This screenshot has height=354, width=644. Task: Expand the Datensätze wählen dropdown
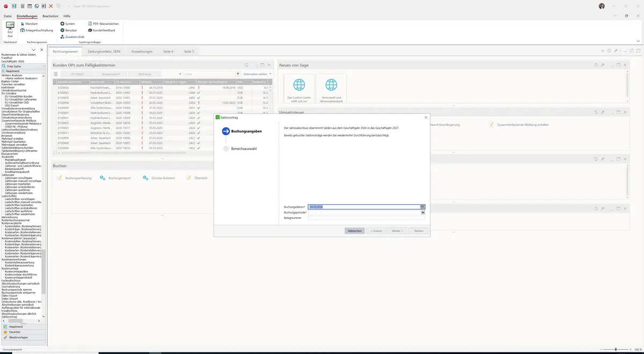257,74
